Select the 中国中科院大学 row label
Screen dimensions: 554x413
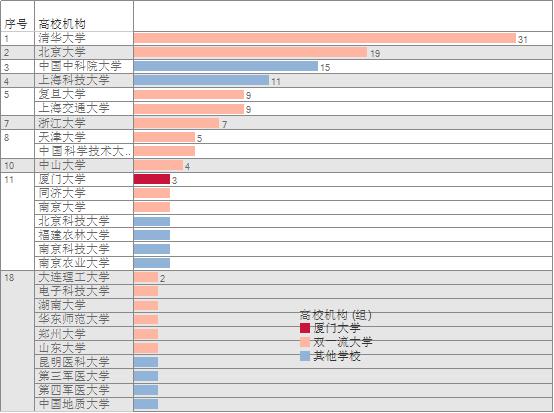click(x=80, y=66)
